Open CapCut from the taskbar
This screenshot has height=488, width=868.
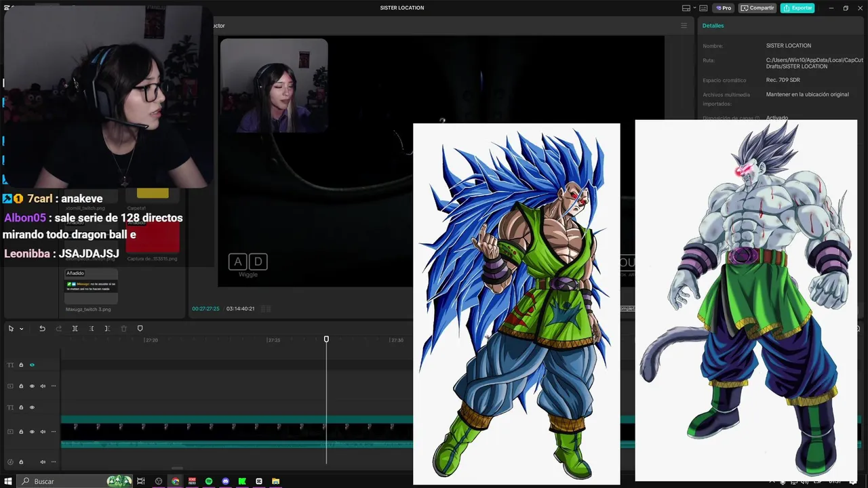click(259, 481)
